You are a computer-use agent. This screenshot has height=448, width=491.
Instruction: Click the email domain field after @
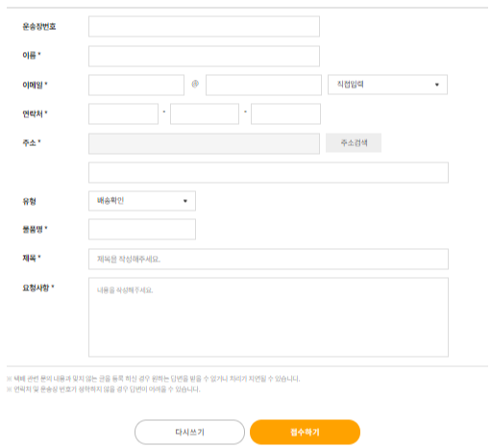tap(263, 85)
